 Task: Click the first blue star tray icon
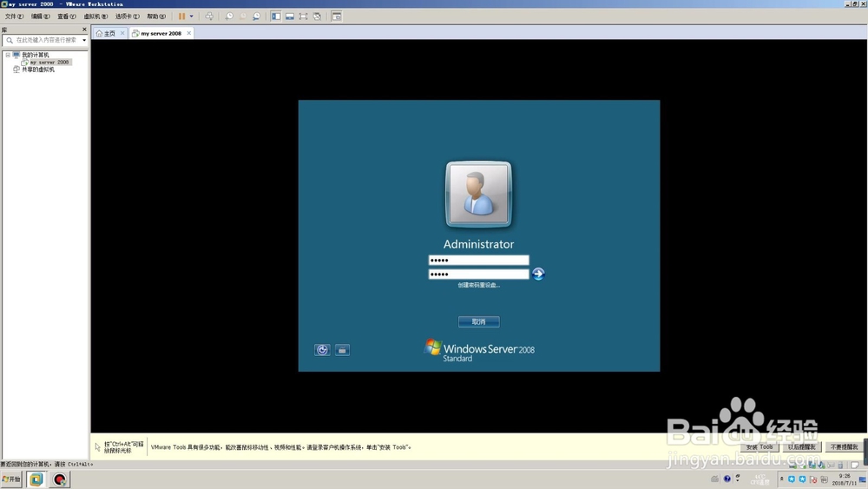tap(792, 479)
